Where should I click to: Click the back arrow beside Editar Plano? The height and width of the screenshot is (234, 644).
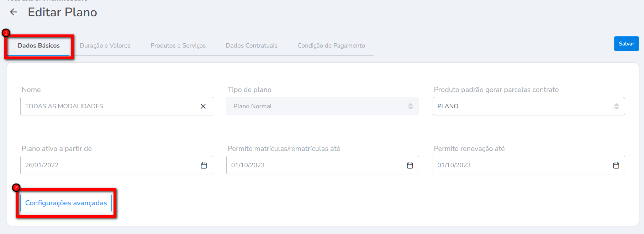[14, 12]
